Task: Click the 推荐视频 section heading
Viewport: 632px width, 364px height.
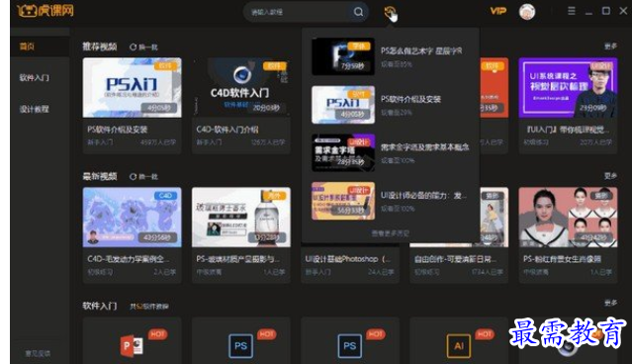Action: pos(100,46)
